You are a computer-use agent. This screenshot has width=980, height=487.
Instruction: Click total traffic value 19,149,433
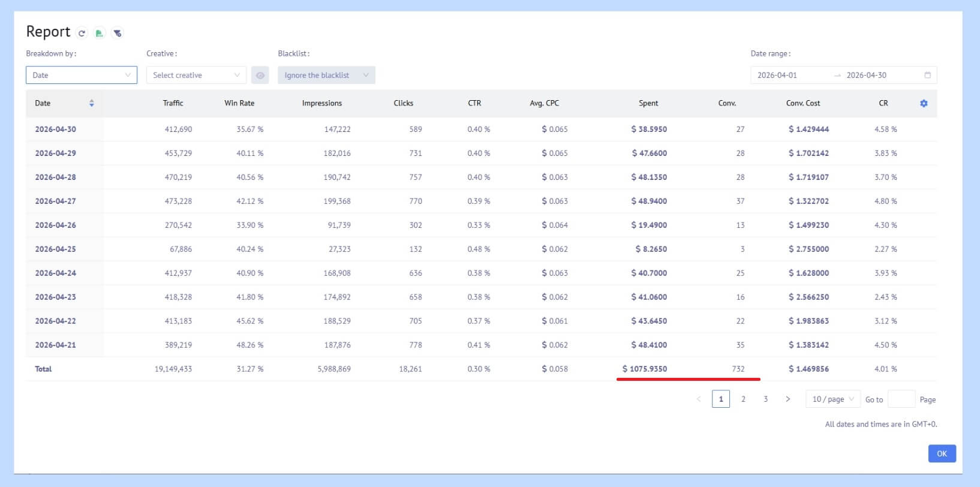173,369
